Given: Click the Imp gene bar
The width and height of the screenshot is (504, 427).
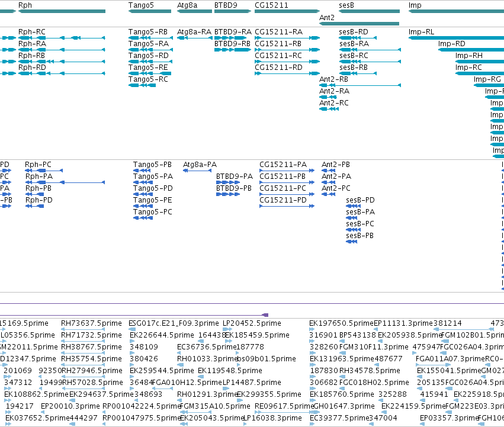Looking at the screenshot, I should pos(456,11).
